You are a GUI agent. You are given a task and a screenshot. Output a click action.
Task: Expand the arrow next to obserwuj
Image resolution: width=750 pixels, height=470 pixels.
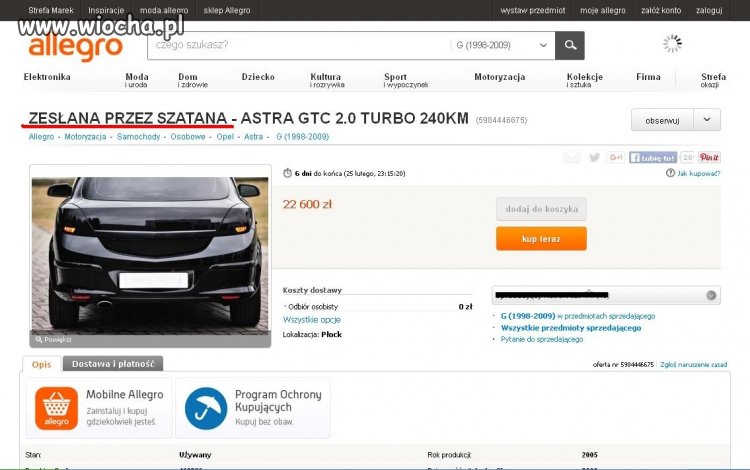tap(707, 120)
